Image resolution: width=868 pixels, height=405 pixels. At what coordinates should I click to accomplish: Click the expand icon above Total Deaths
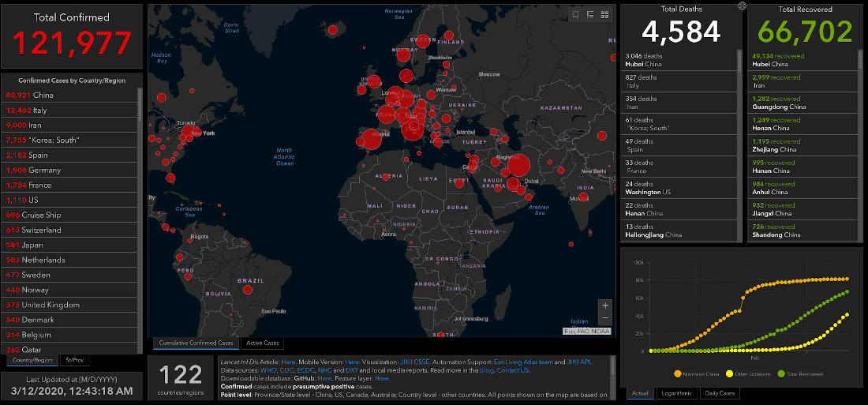[741, 6]
